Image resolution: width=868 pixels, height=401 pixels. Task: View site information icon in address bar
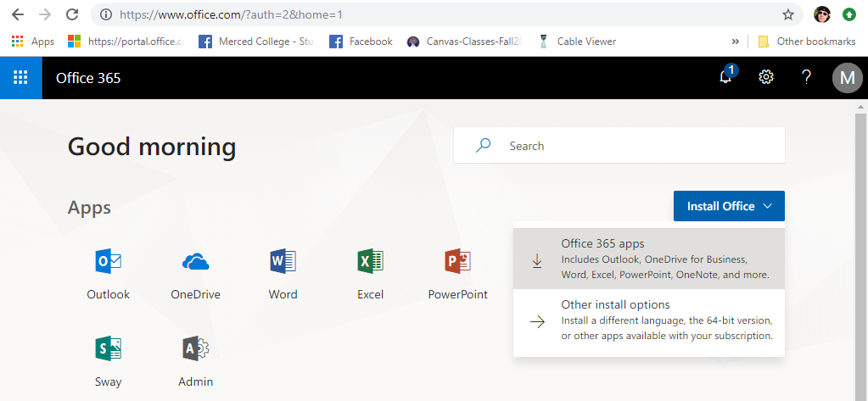(106, 15)
